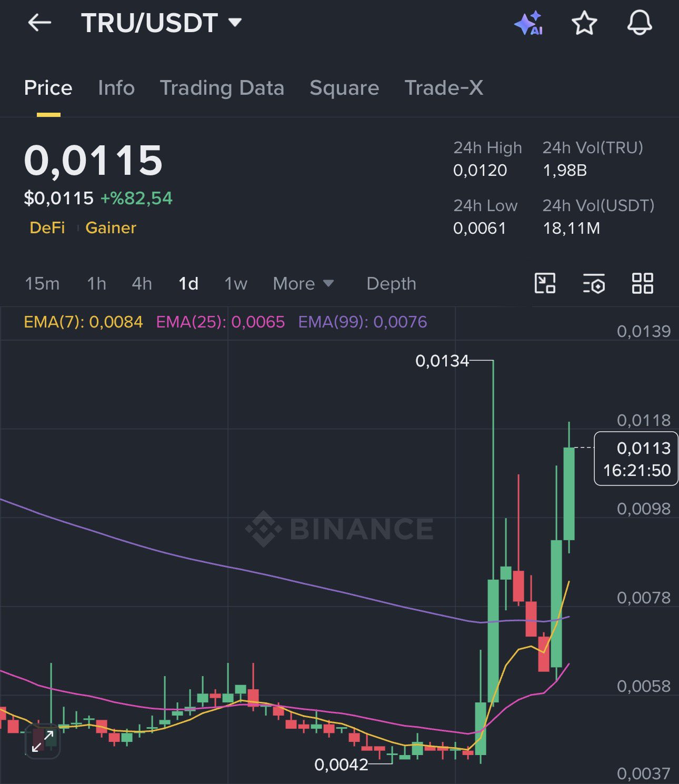679x784 pixels.
Task: Go to the Square tab
Action: [344, 88]
